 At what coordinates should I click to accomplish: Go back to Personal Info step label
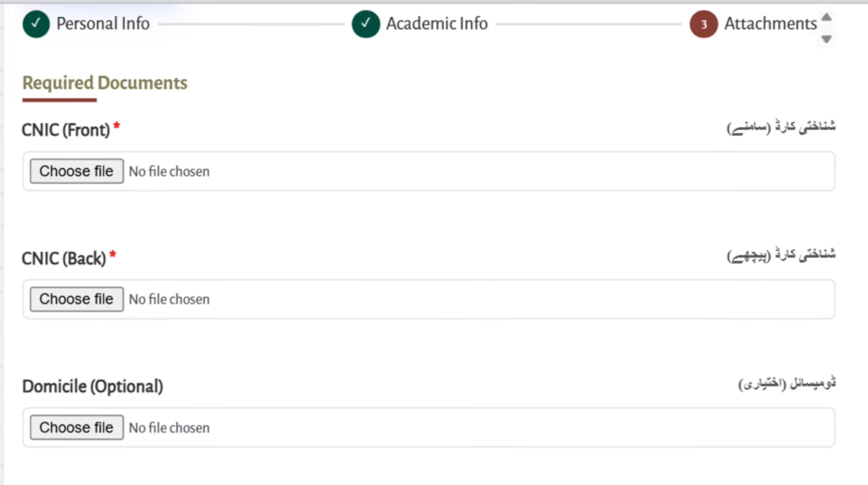(x=103, y=24)
